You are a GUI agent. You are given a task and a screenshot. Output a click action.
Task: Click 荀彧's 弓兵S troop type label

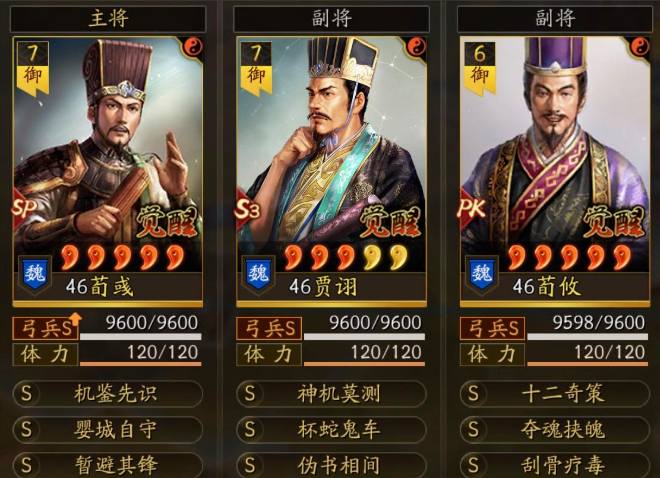click(x=45, y=328)
